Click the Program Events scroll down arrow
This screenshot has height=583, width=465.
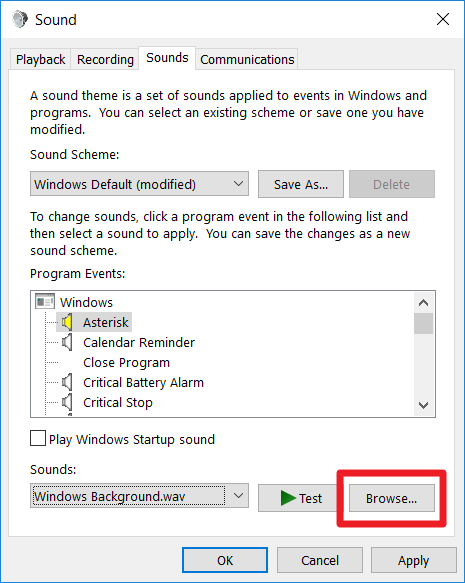tap(423, 405)
